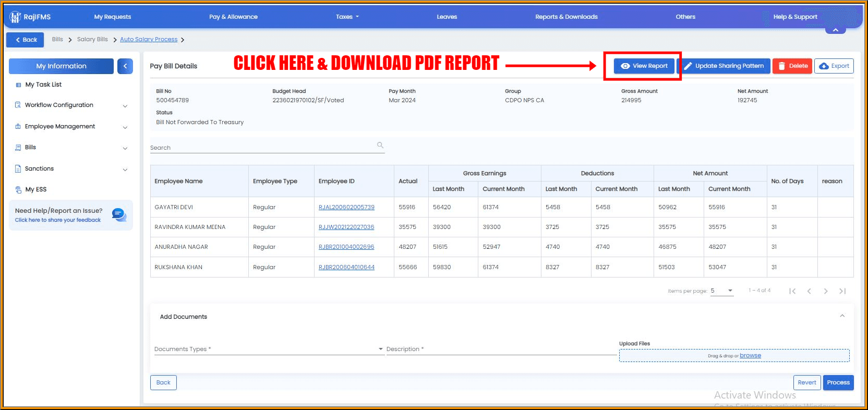
Task: Go to last page of table
Action: point(842,291)
